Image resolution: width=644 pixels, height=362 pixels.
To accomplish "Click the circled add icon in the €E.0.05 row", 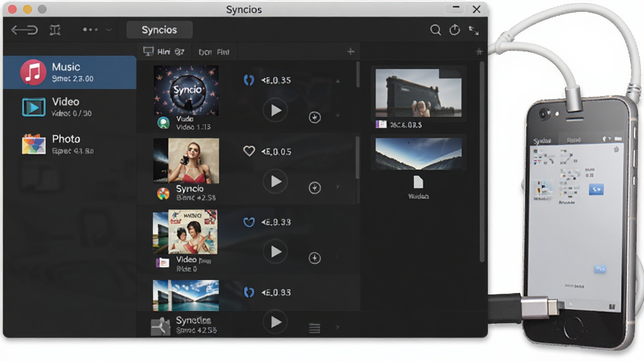I will click(314, 188).
